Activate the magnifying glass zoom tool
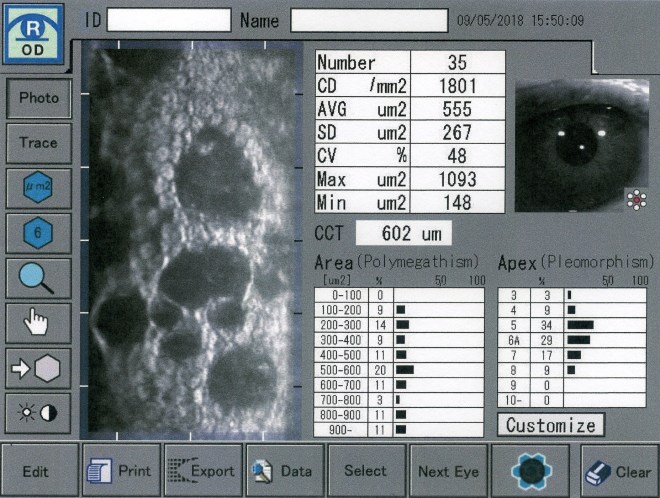The width and height of the screenshot is (660, 498). click(38, 277)
